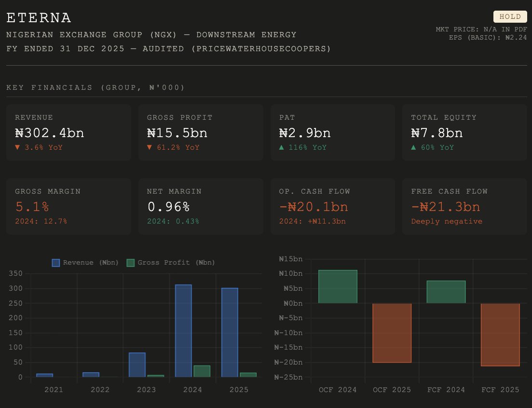Click the 'Deeply negative' label

tap(447, 221)
